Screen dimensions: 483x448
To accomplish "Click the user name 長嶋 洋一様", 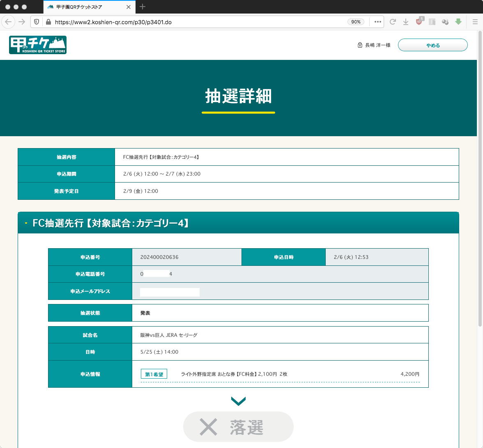I will 378,45.
